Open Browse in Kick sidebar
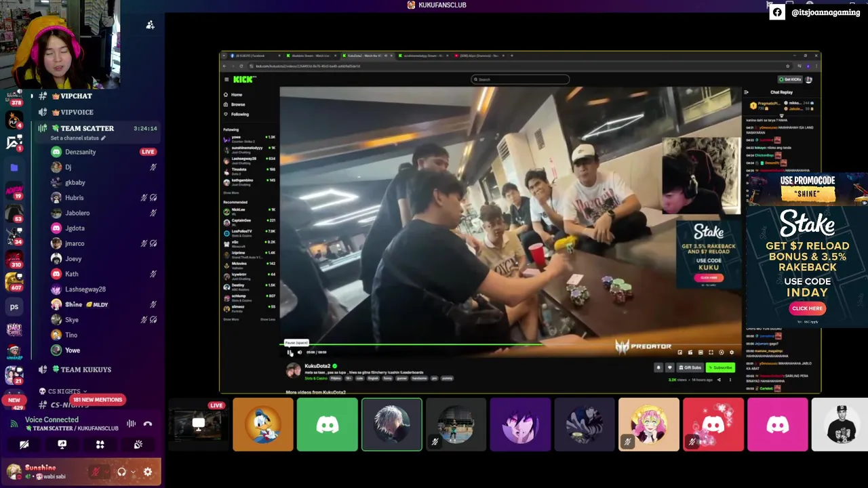Image resolution: width=868 pixels, height=488 pixels. coord(237,104)
